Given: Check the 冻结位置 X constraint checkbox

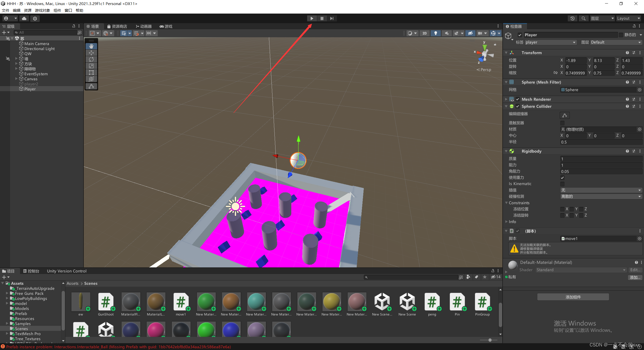Looking at the screenshot, I should coord(562,209).
